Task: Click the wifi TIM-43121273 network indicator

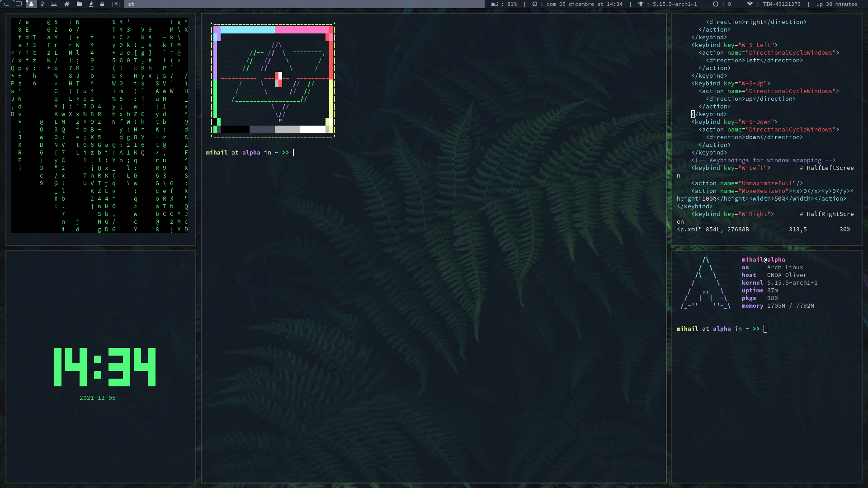Action: [x=773, y=4]
